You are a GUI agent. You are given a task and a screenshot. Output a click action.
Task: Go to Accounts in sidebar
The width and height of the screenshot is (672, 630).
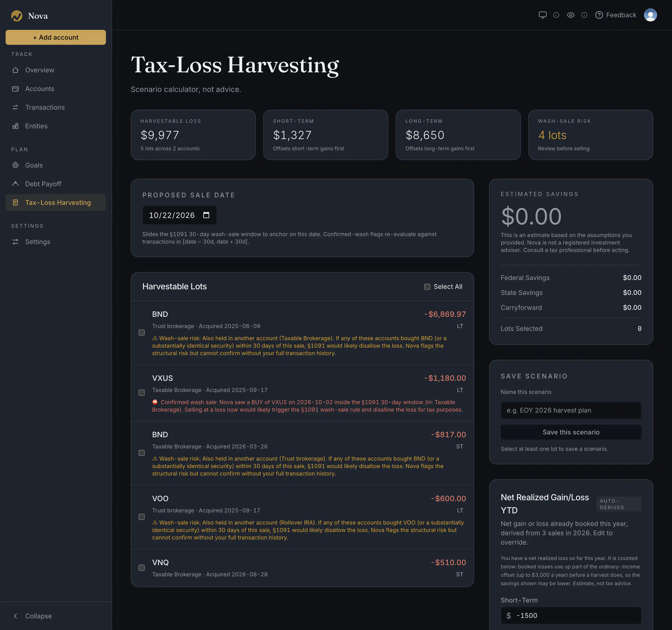tap(56, 89)
